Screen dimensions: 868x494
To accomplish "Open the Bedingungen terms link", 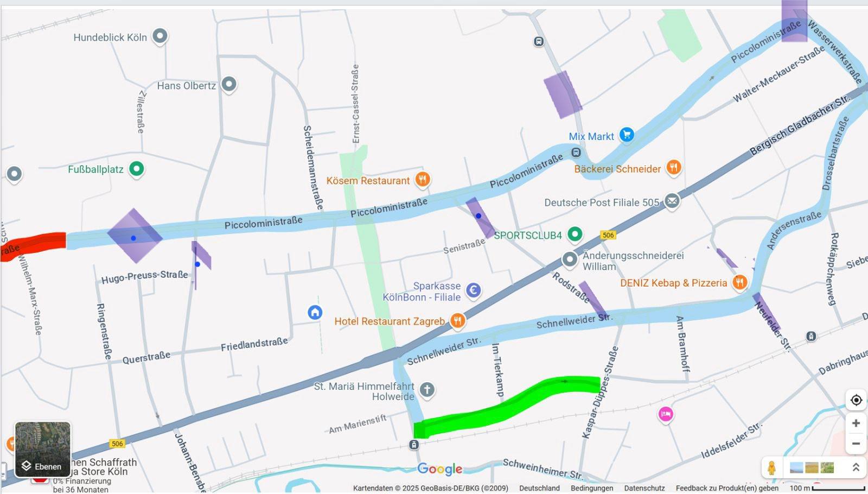I will [x=592, y=488].
